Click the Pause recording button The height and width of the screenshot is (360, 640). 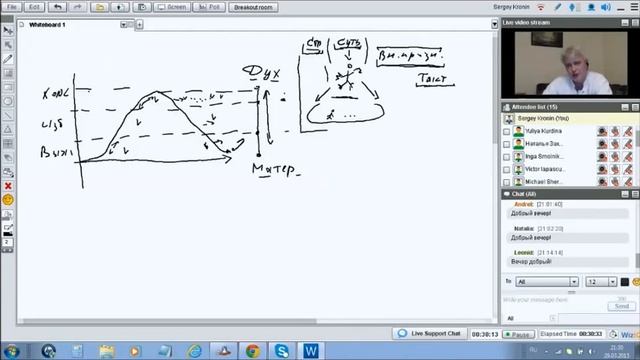point(518,334)
